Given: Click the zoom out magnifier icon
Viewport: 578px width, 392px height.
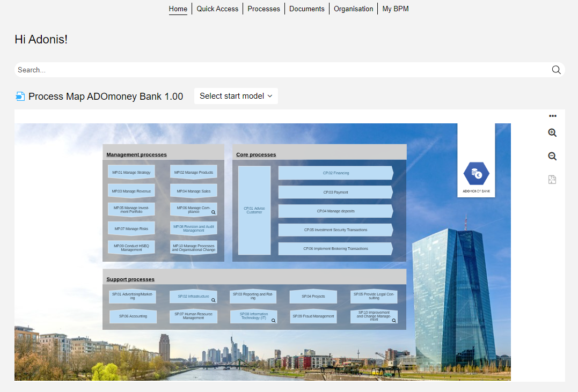Looking at the screenshot, I should 552,157.
